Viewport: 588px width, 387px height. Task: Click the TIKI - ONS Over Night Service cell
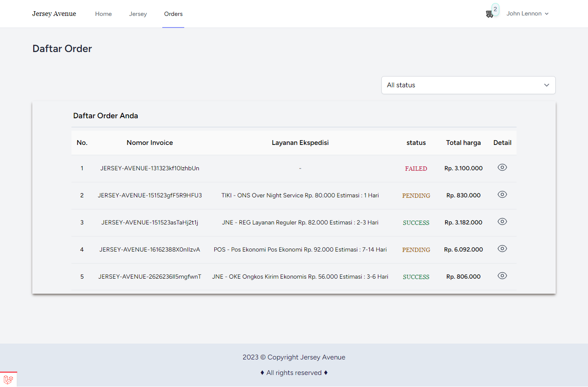(300, 195)
